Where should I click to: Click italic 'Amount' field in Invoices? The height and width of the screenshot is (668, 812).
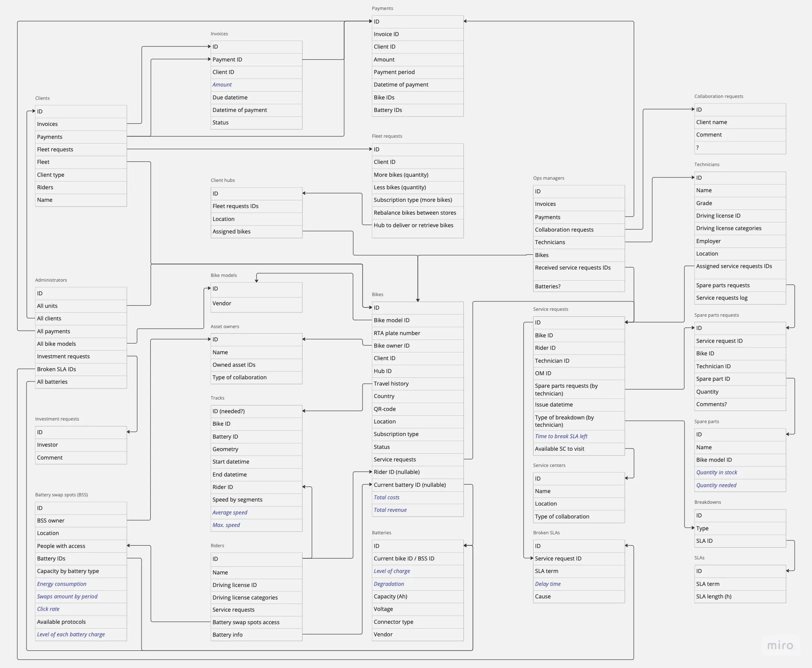pyautogui.click(x=222, y=85)
